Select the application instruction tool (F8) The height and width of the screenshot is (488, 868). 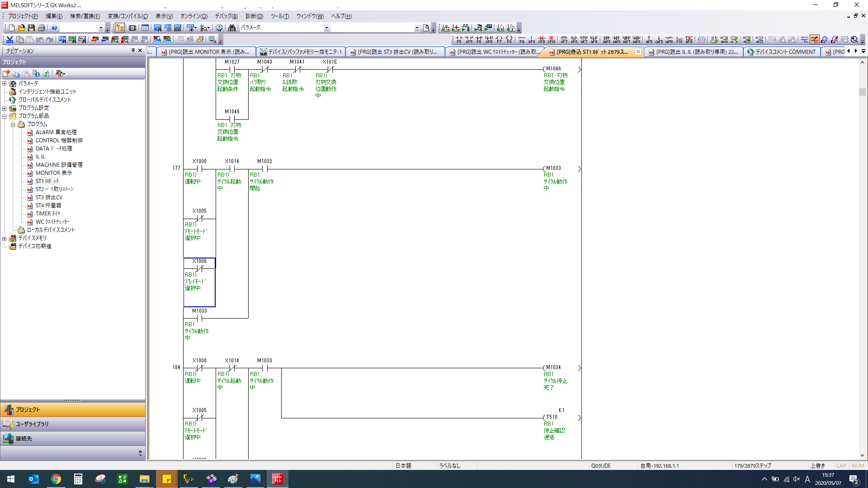(x=508, y=40)
